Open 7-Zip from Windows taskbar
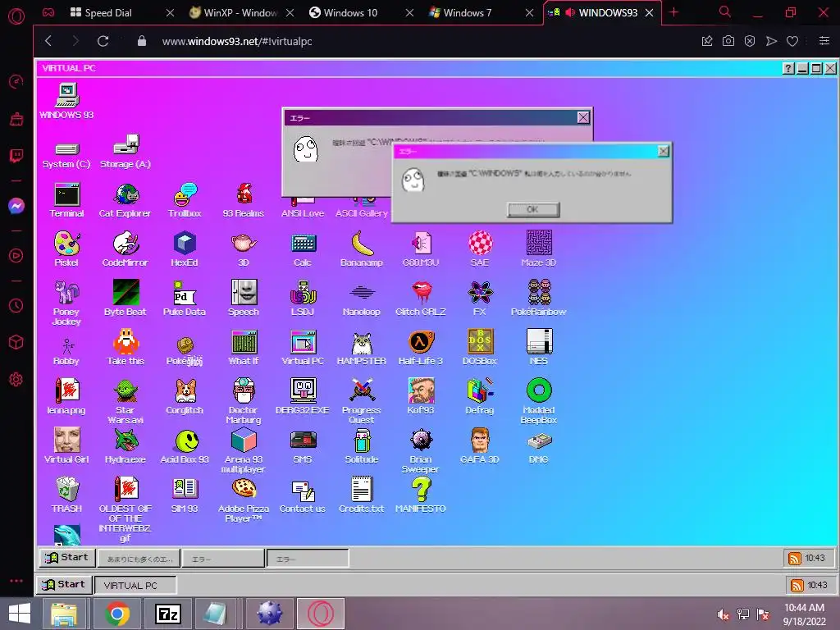This screenshot has width=840, height=630. (167, 614)
